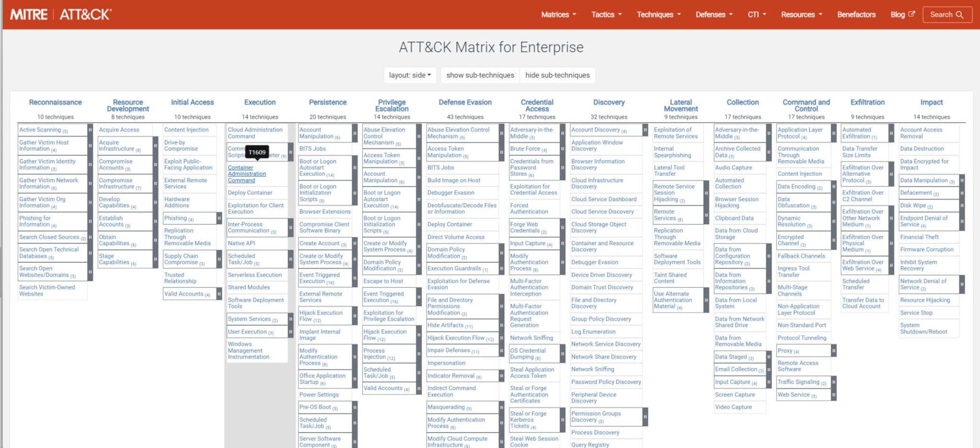The image size is (980, 448).
Task: Click the Benefactors menu item
Action: point(857,14)
